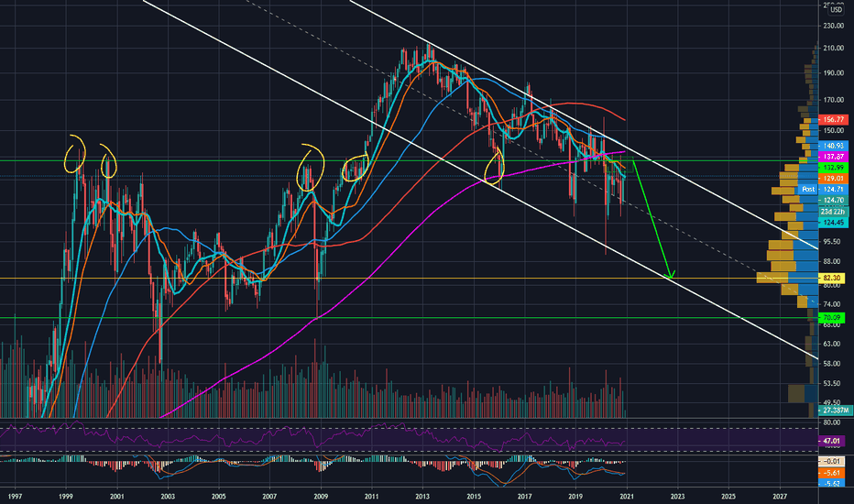The height and width of the screenshot is (504, 854).
Task: Click the 210.00 price axis tick
Action: [x=833, y=49]
